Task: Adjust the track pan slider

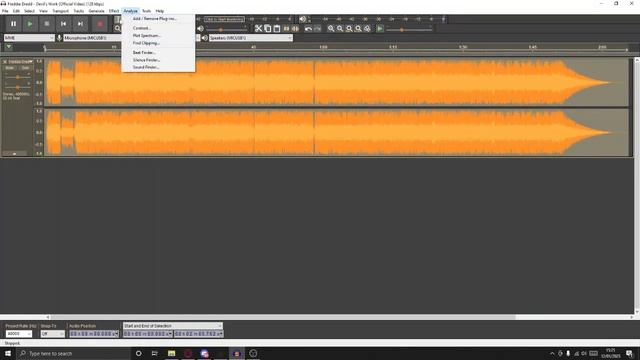Action: [x=18, y=87]
